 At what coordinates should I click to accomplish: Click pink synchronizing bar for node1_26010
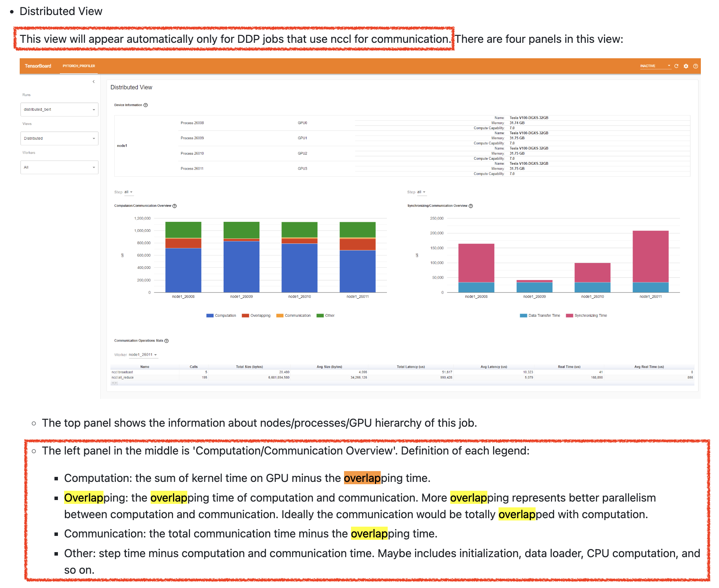tap(593, 273)
